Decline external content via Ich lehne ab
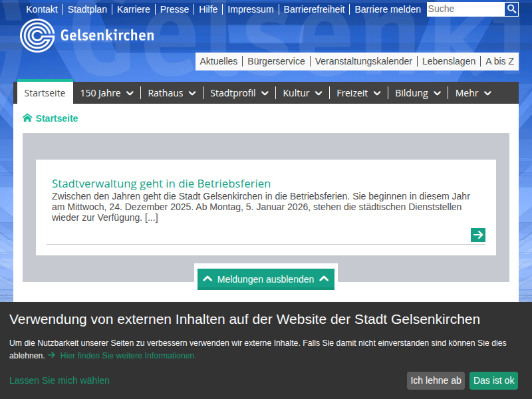The width and height of the screenshot is (532, 399). click(436, 380)
